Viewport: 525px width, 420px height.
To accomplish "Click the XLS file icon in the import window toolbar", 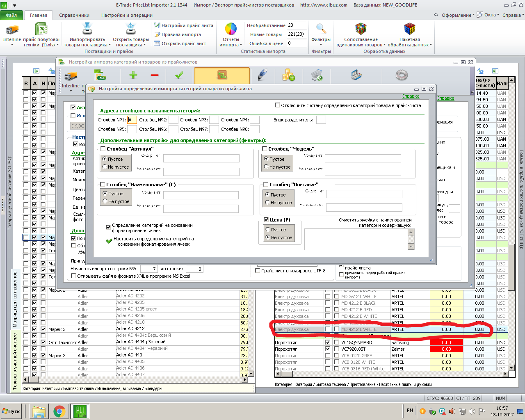I will pos(100,75).
